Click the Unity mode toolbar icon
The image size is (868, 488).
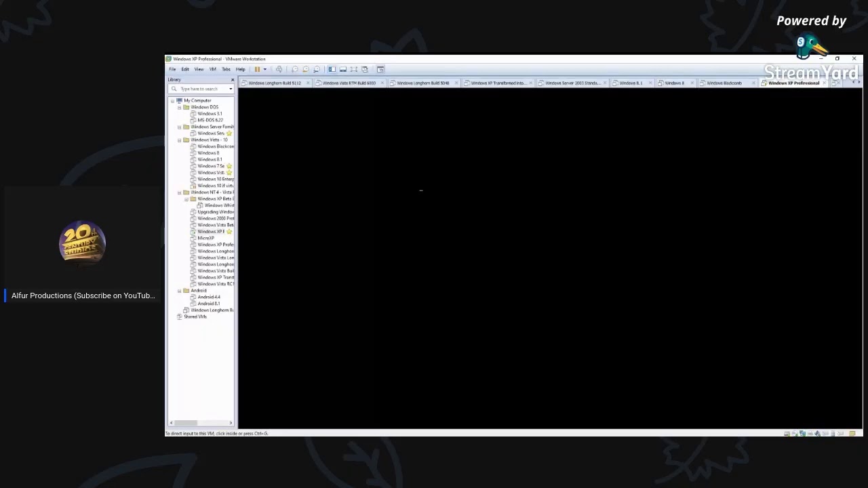[365, 69]
